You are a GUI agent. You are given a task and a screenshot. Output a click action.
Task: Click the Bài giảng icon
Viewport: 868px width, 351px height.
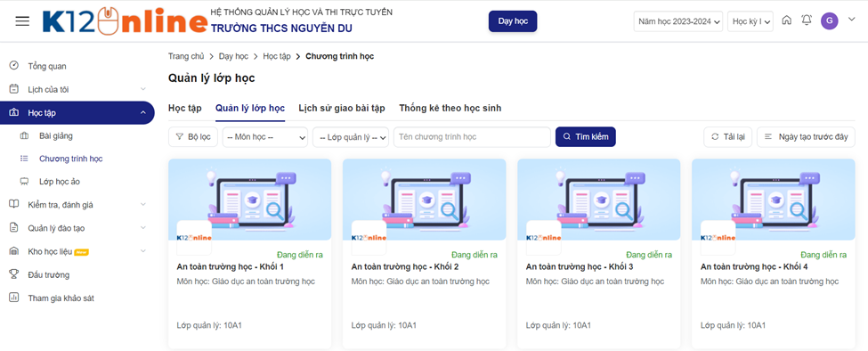tap(24, 135)
